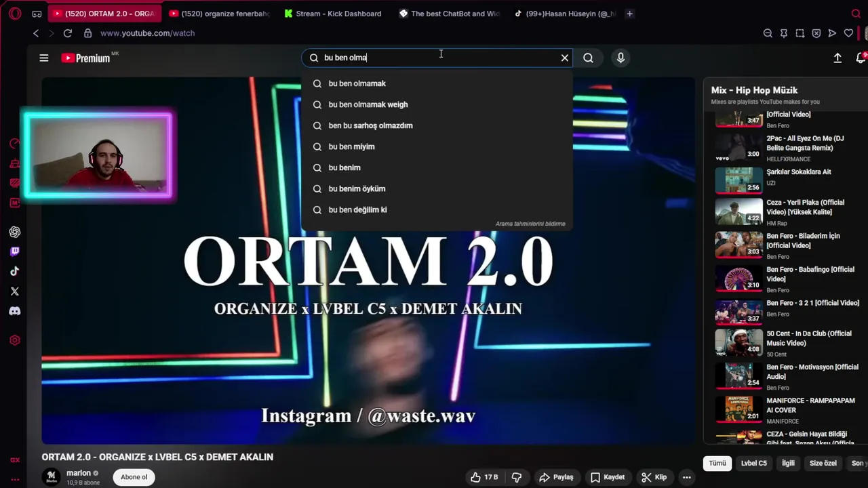This screenshot has height=488, width=868.
Task: Select suggestion 'bu benim öyküm'
Action: pyautogui.click(x=437, y=188)
